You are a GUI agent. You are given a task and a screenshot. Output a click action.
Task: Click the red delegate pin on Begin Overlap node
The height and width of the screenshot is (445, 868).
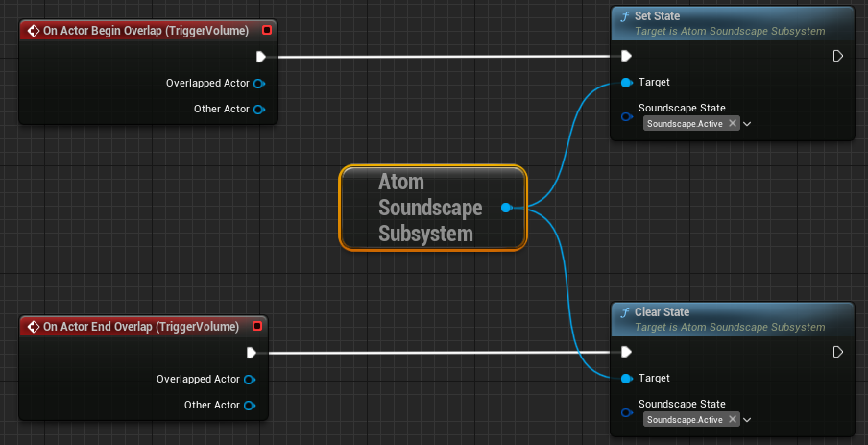267,30
